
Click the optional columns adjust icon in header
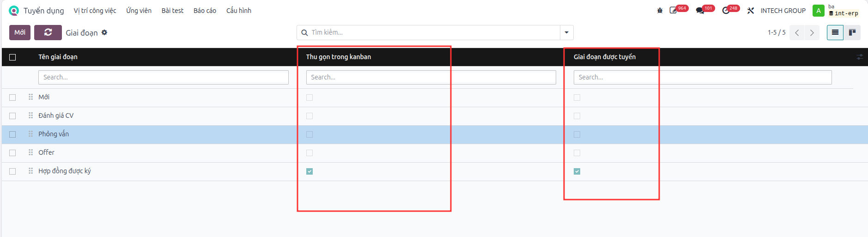pyautogui.click(x=860, y=57)
